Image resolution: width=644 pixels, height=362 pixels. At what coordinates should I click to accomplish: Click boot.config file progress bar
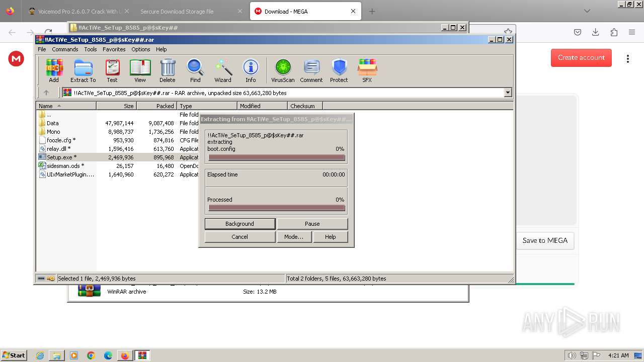tap(277, 158)
